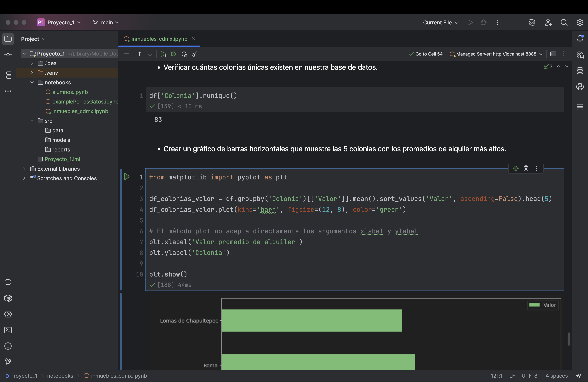Close the inmuebles_cdmx.ipynb tab
The image size is (588, 382).
click(x=194, y=39)
